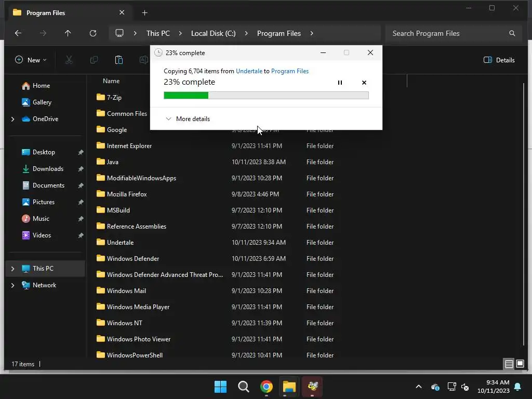Switch to details list view icon
532x399 pixels.
509,364
